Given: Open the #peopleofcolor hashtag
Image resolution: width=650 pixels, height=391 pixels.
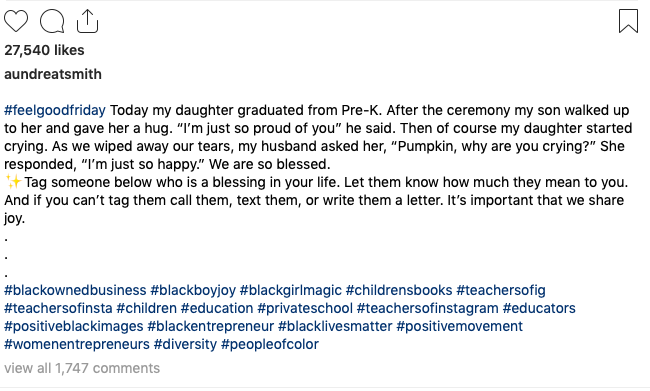Looking at the screenshot, I should (270, 345).
